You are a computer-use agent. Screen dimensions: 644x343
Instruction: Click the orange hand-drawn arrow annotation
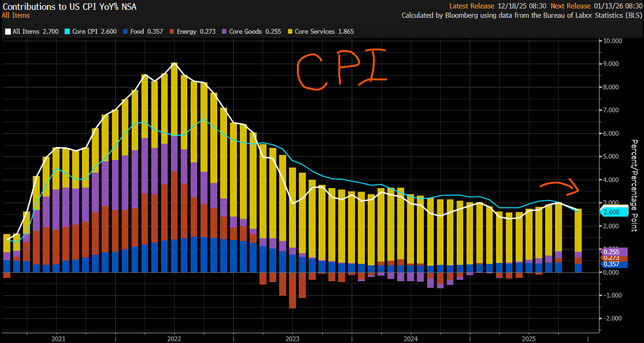point(560,187)
